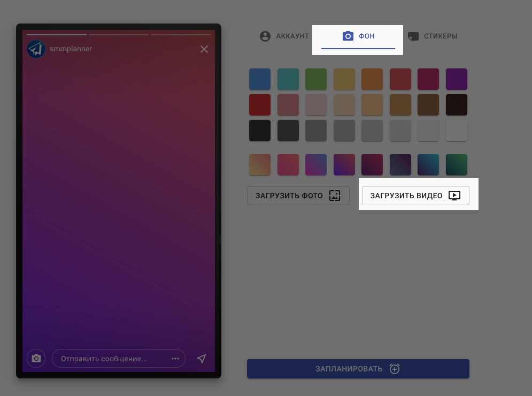Click the three dots in message field

(175, 359)
